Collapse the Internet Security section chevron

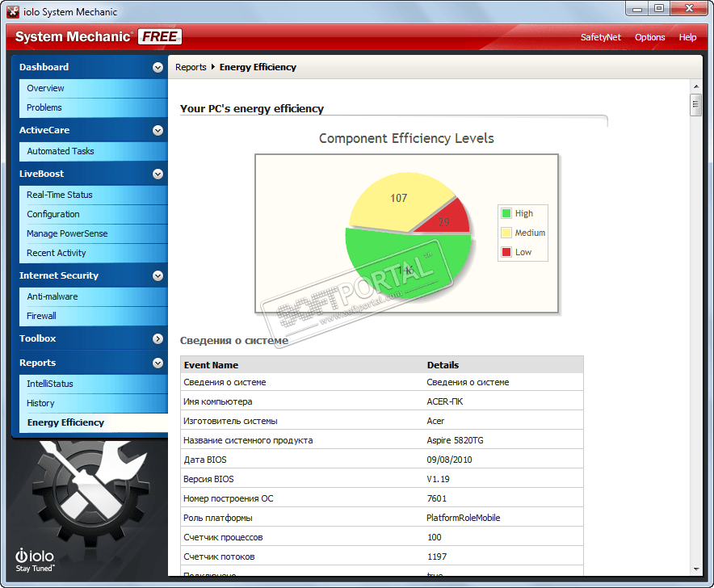pos(157,275)
